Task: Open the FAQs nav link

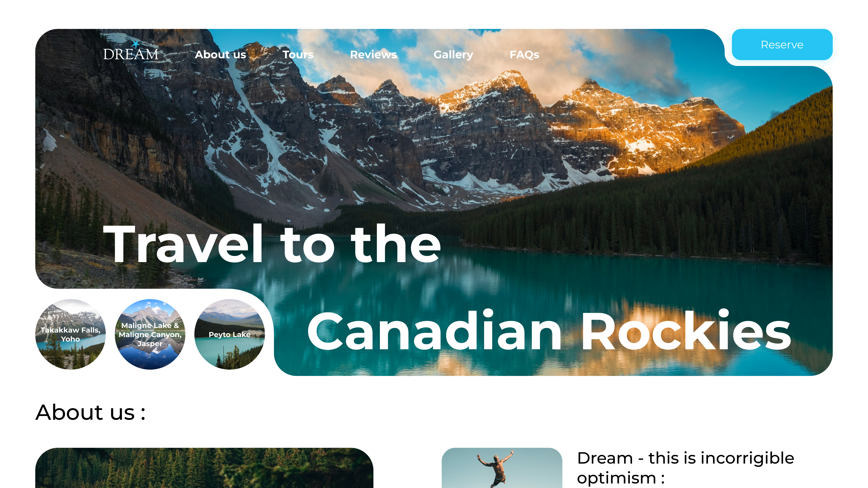Action: [524, 55]
